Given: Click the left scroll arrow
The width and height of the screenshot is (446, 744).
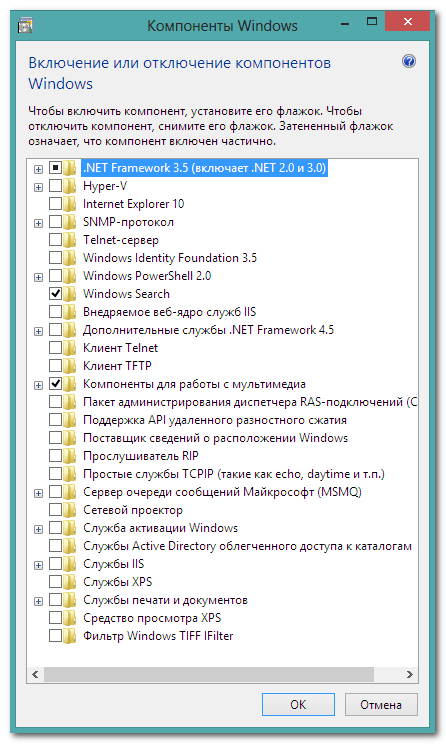Looking at the screenshot, I should coord(35,674).
